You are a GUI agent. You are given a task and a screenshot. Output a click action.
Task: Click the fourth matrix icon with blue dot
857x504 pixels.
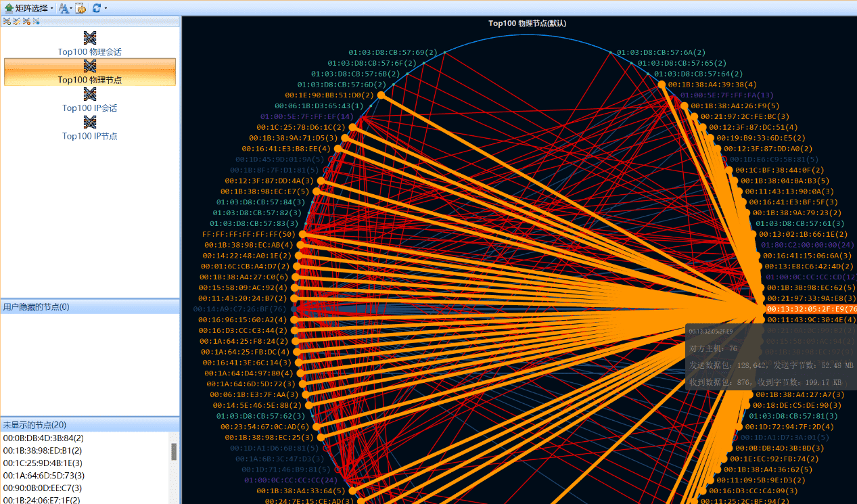coord(36,22)
